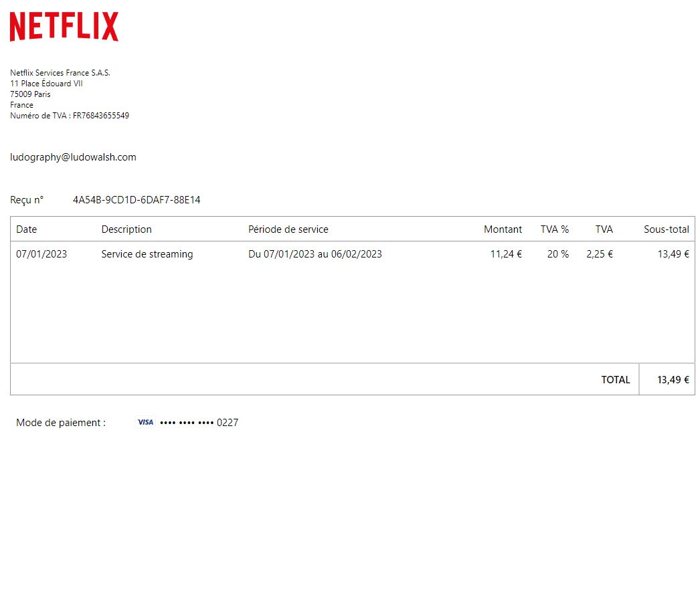
Task: Click the TVA % column header
Action: (x=554, y=229)
